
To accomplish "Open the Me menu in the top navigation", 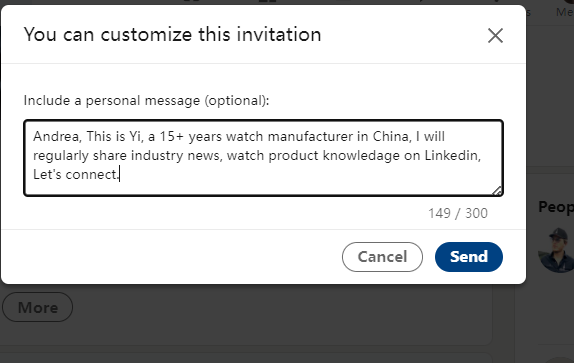I will tap(564, 12).
